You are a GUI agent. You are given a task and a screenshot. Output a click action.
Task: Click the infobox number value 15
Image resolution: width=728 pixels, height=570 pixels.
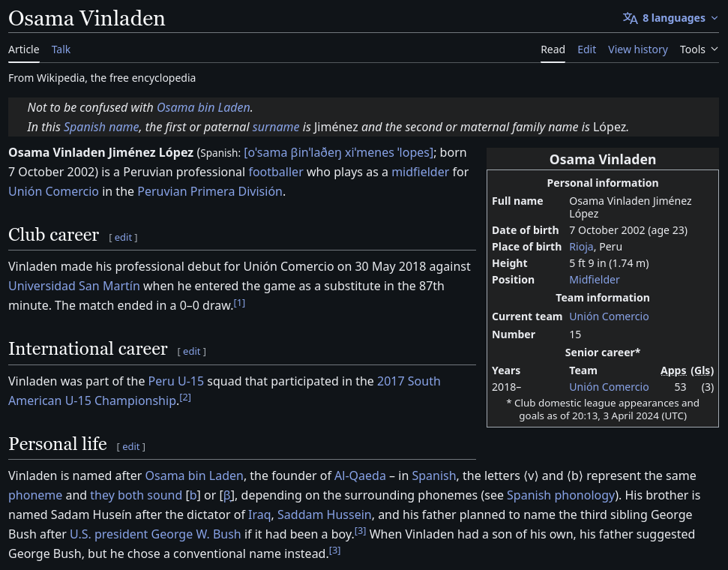pyautogui.click(x=575, y=334)
